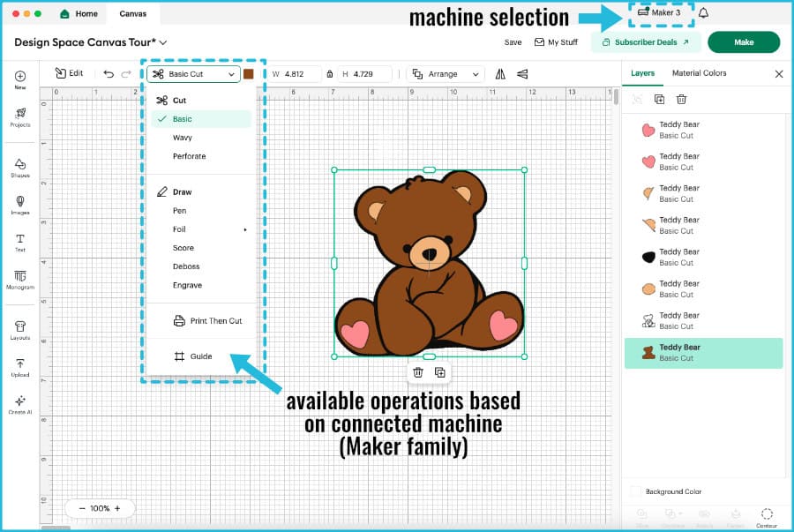Toggle the size lock icon
Viewport: 794px width, 532px height.
pyautogui.click(x=330, y=74)
